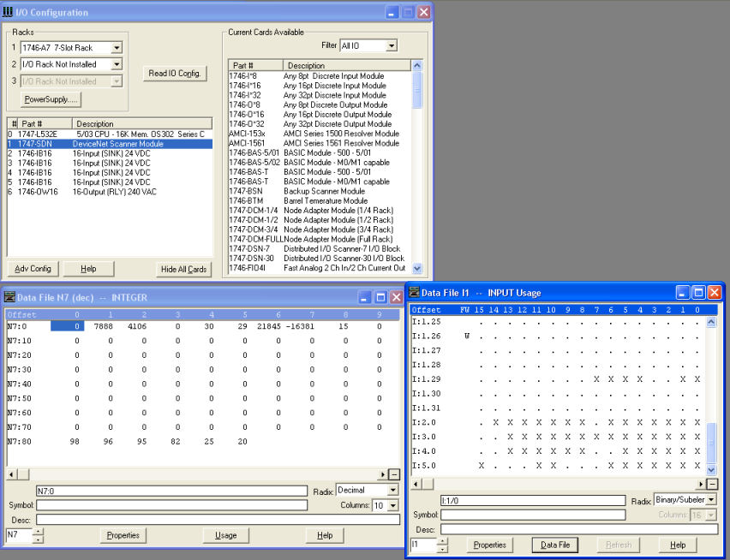This screenshot has height=560, width=730.
Task: Click Data File N7 window title icon
Action: tap(9, 297)
